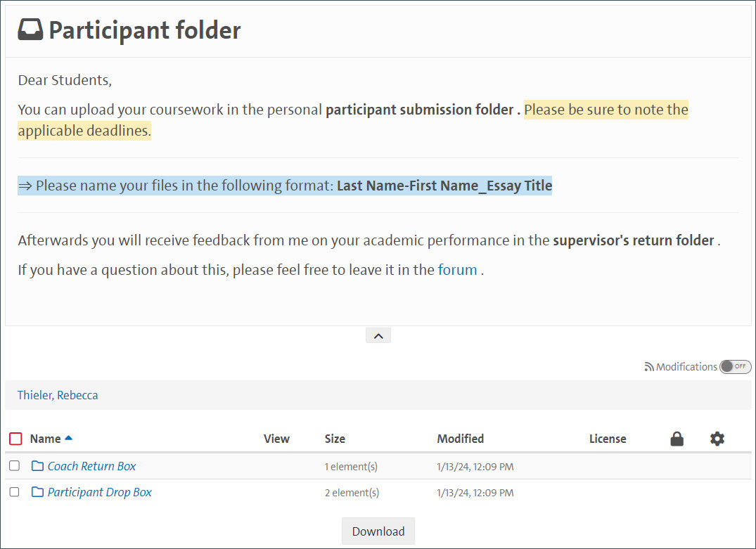
Task: Open the gear settings icon in table header
Action: tap(717, 439)
